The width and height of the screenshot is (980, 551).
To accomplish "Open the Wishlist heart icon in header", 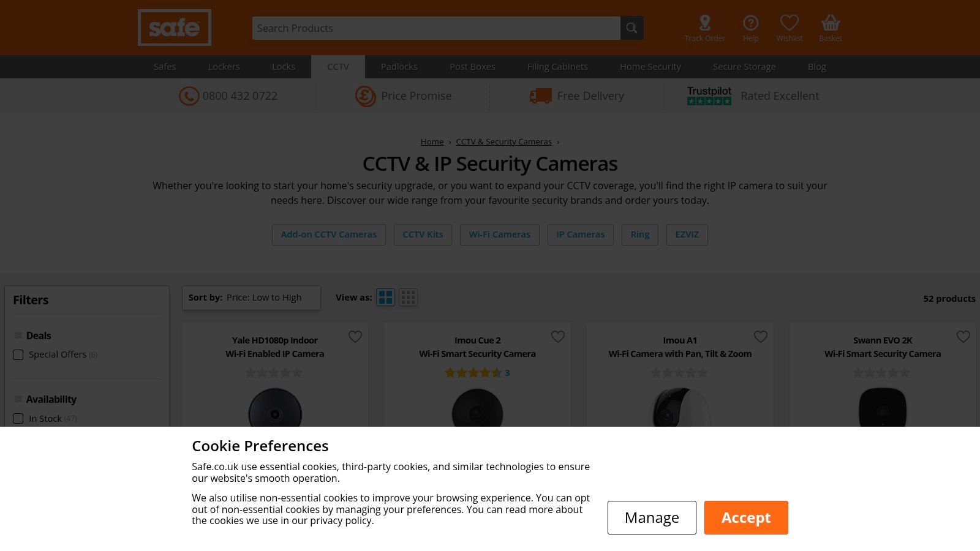I will pos(789,23).
